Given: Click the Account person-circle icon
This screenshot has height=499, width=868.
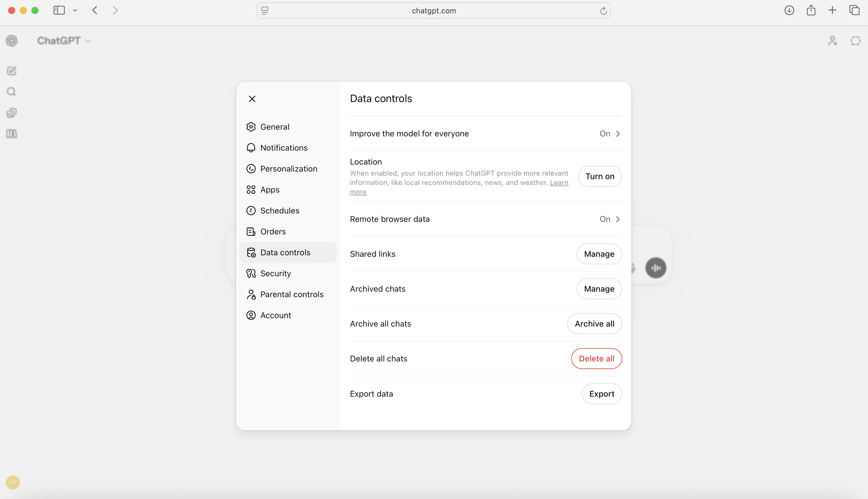Looking at the screenshot, I should tap(251, 315).
